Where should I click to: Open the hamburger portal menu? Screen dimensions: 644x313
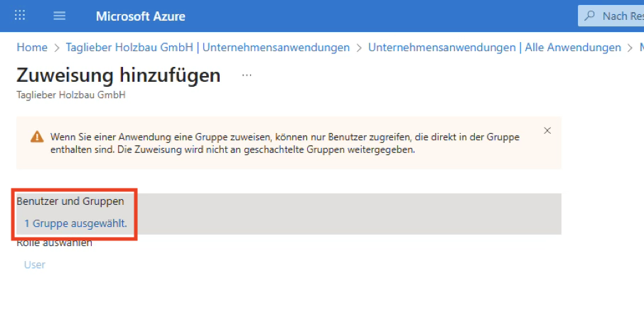[60, 16]
